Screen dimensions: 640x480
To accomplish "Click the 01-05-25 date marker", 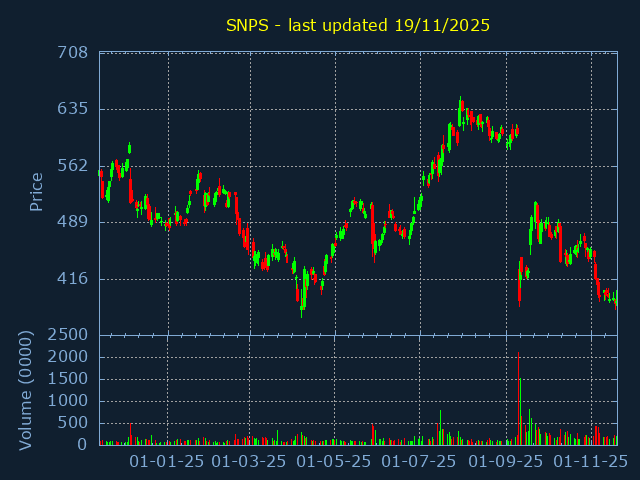I will click(x=334, y=462).
